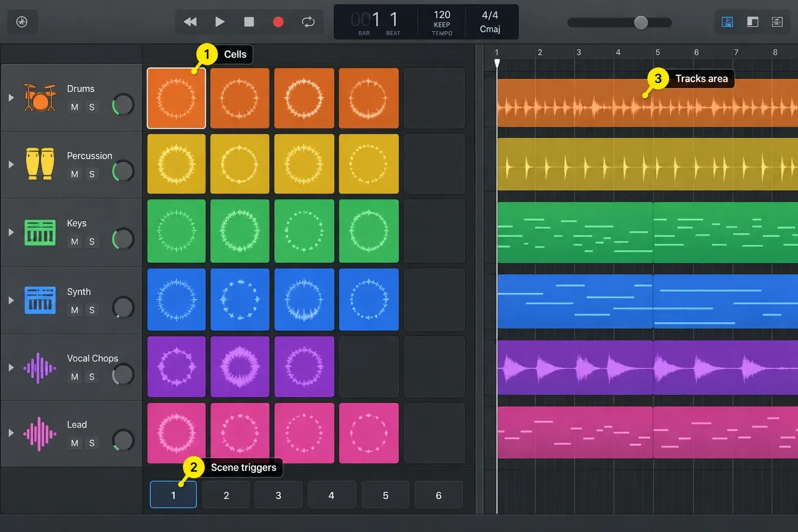Screen dimensions: 798x532
Task: Expand the Vocal Chops track disclosure triangle
Action: (11, 367)
